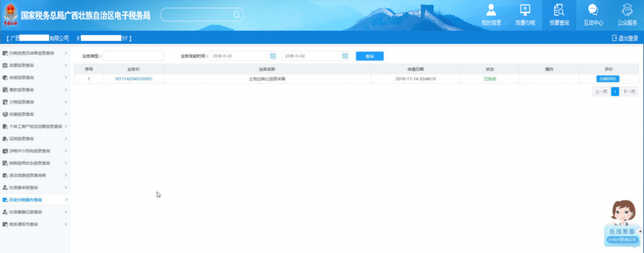The image size is (644, 253).
Task: Click the 申请日期 column header
Action: pos(415,69)
